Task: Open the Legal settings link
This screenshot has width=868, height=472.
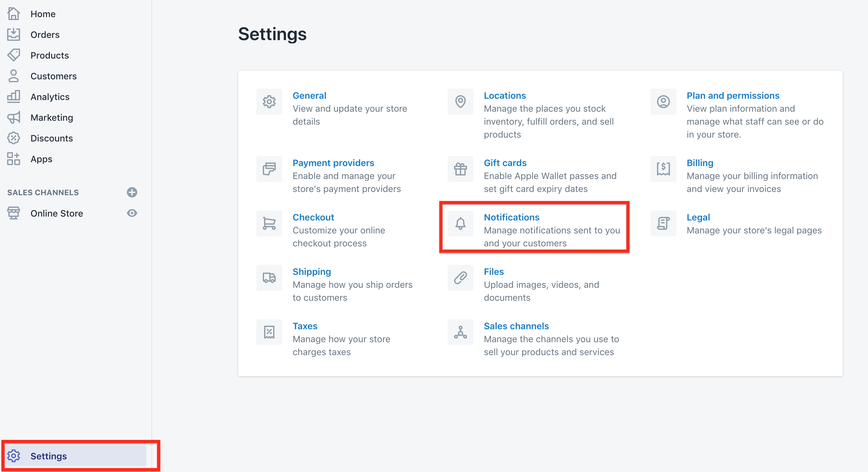Action: (698, 217)
